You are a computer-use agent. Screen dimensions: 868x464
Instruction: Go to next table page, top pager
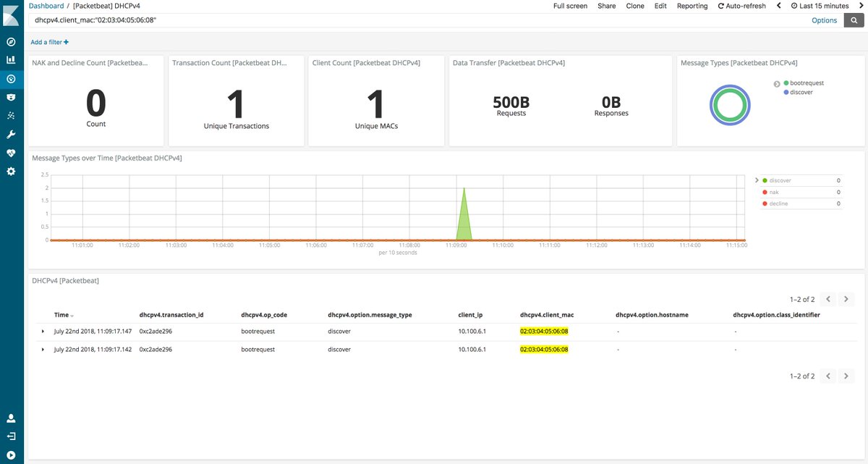tap(846, 299)
